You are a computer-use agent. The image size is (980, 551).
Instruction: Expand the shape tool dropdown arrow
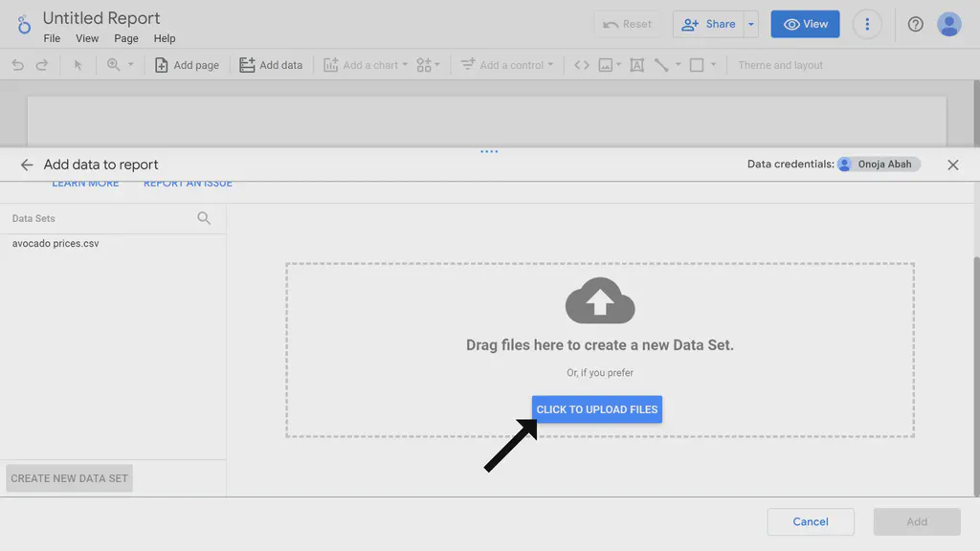[x=713, y=65]
